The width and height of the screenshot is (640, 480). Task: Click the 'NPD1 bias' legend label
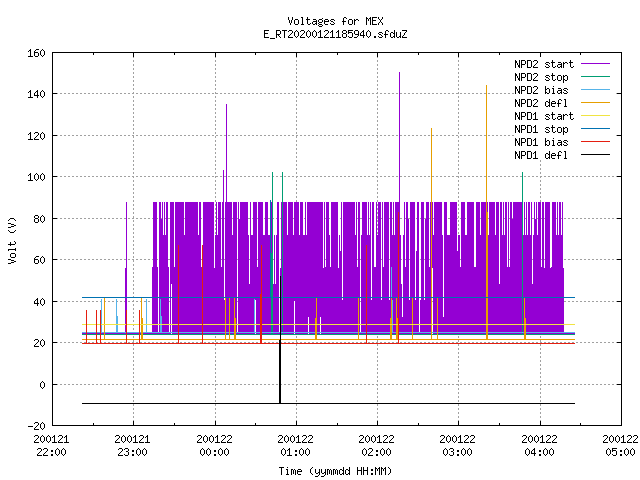click(x=541, y=142)
